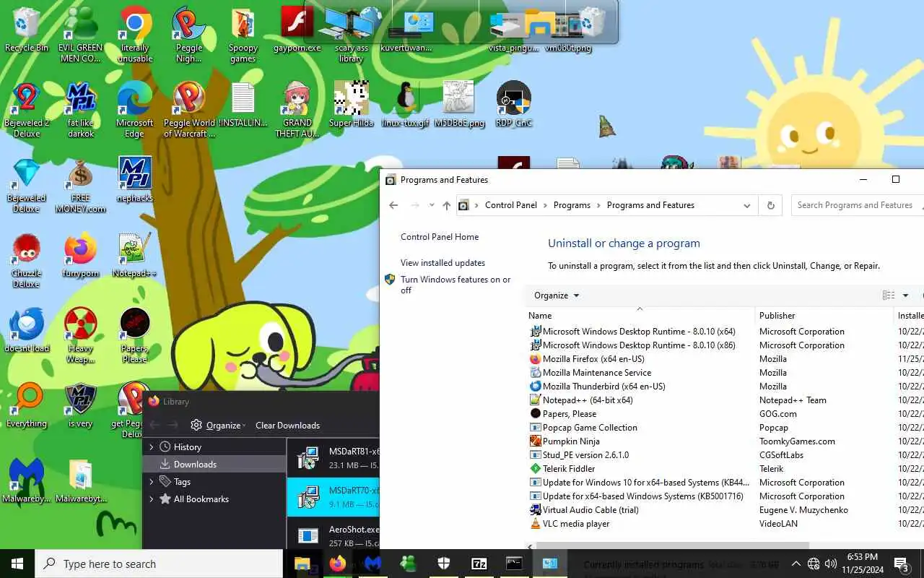Expand the Tags node in Library

152,482
